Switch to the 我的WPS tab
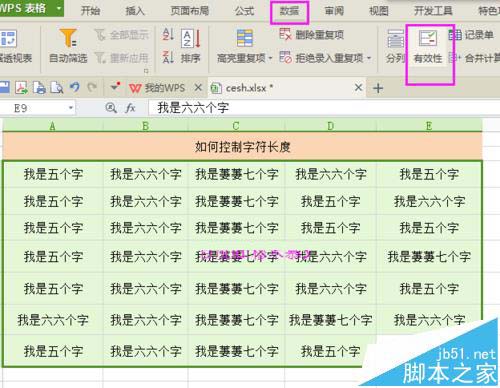500x388 pixels. [x=157, y=88]
